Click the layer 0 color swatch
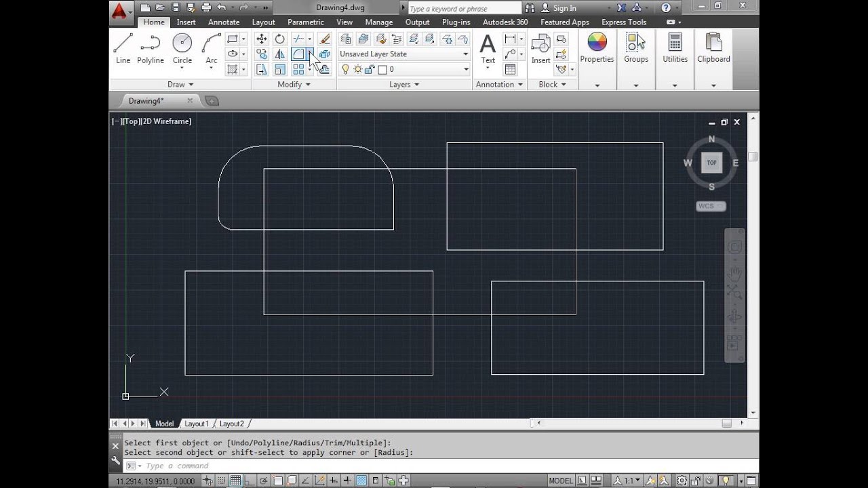 [382, 69]
